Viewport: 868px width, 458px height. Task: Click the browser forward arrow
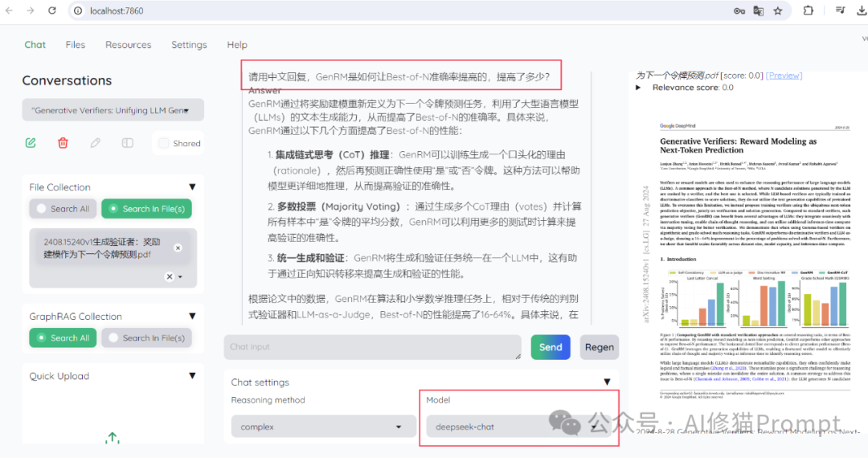coord(30,10)
